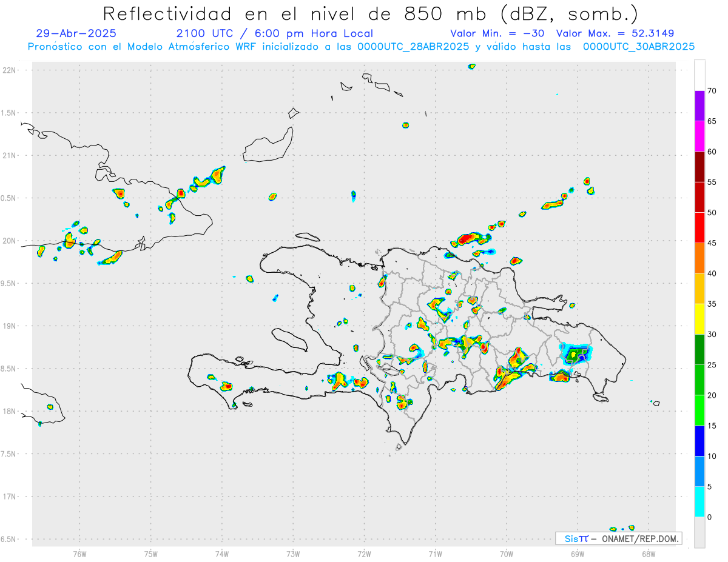
Task: Click the colorbar label '50'
Action: click(712, 213)
